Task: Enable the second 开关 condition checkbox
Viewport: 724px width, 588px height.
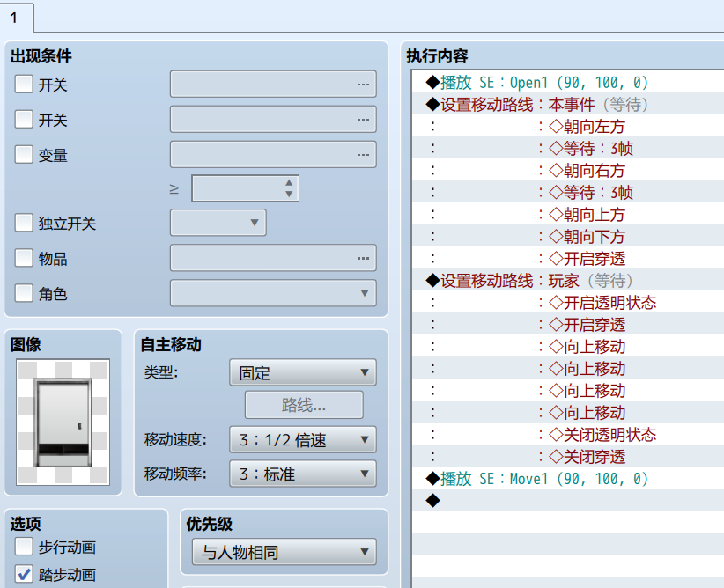Action: (x=24, y=120)
